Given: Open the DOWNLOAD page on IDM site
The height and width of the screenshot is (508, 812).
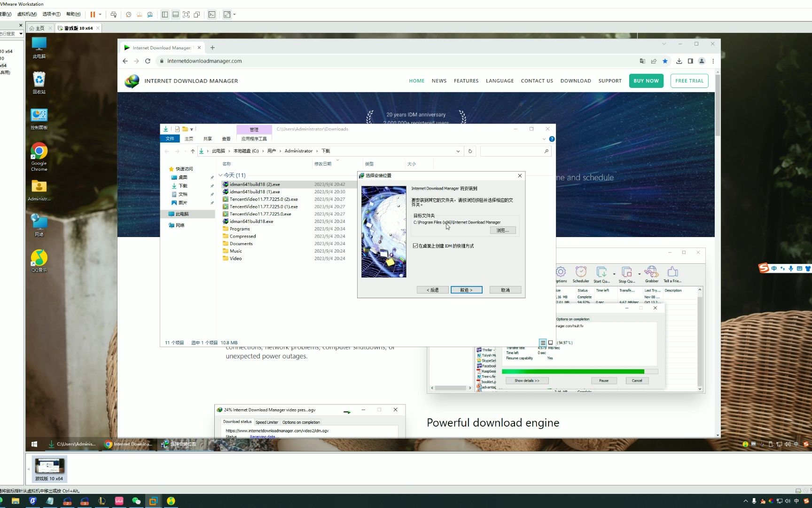Looking at the screenshot, I should point(576,81).
